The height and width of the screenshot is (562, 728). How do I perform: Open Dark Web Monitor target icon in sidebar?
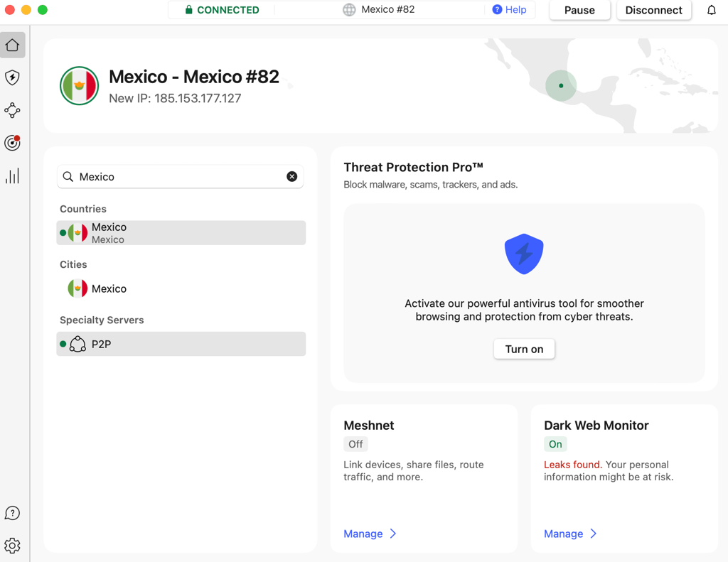(x=13, y=143)
